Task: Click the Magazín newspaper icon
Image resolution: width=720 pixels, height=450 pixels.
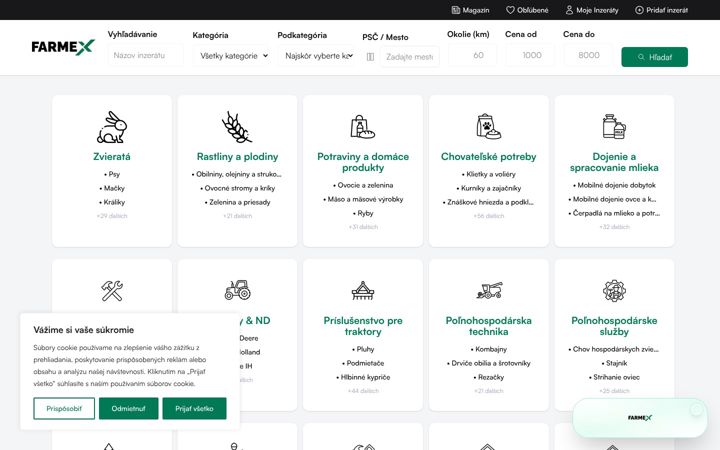Action: coord(456,10)
